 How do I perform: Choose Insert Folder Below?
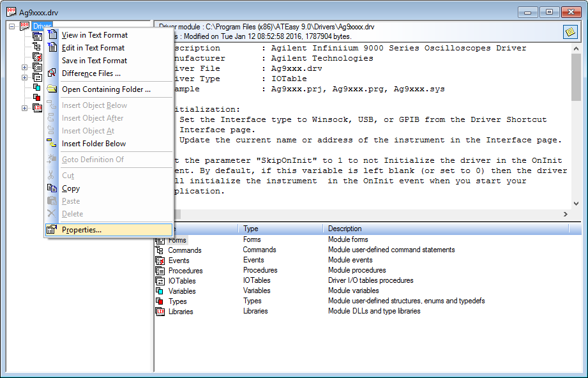click(x=109, y=144)
